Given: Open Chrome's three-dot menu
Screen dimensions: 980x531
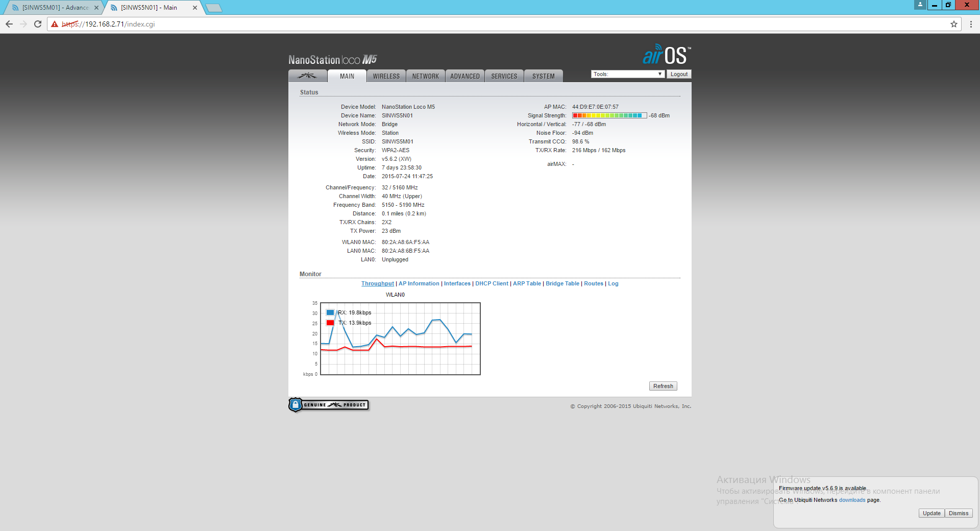Looking at the screenshot, I should tap(971, 24).
